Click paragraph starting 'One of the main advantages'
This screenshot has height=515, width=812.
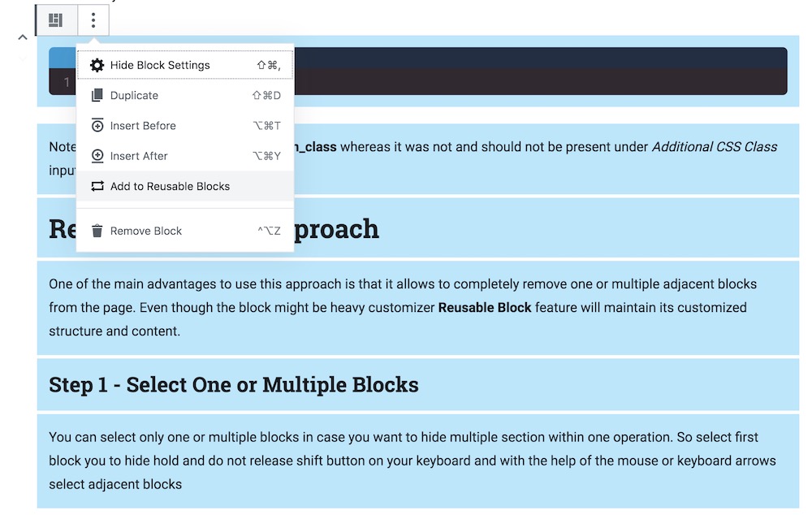418,308
